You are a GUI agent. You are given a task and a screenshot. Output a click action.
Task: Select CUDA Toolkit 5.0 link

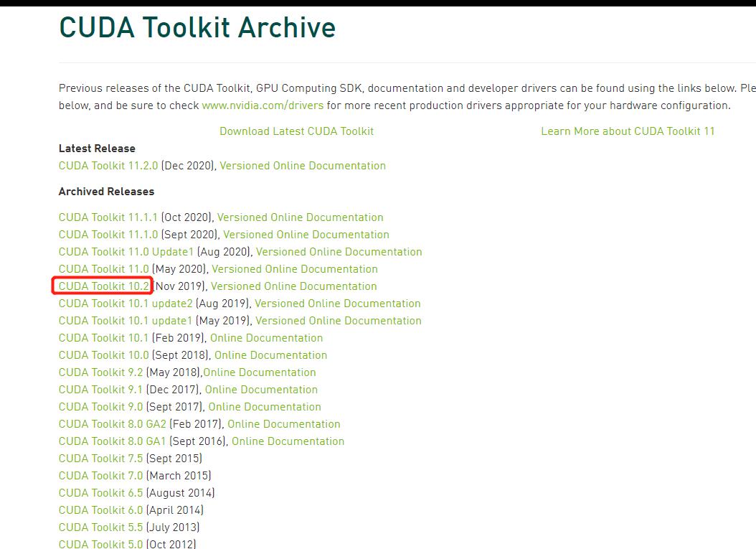[100, 544]
